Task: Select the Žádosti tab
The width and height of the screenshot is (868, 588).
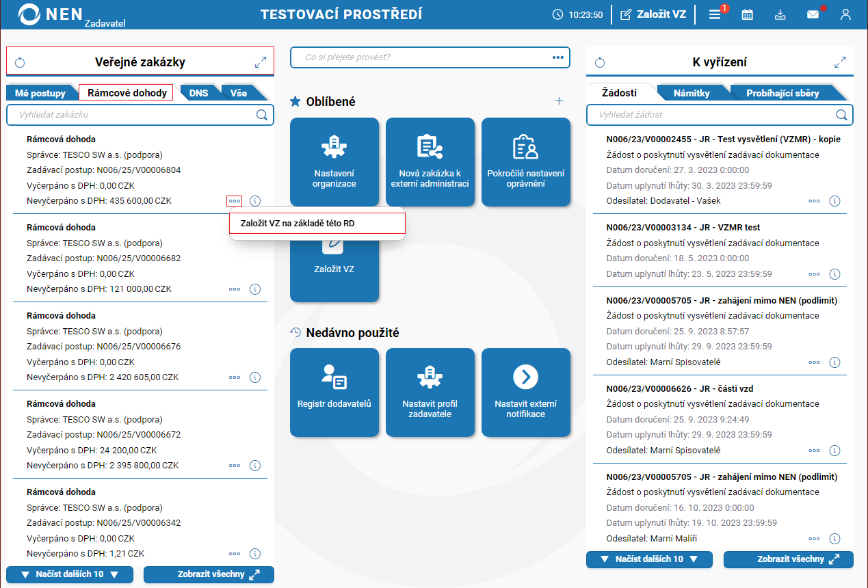Action: 619,92
